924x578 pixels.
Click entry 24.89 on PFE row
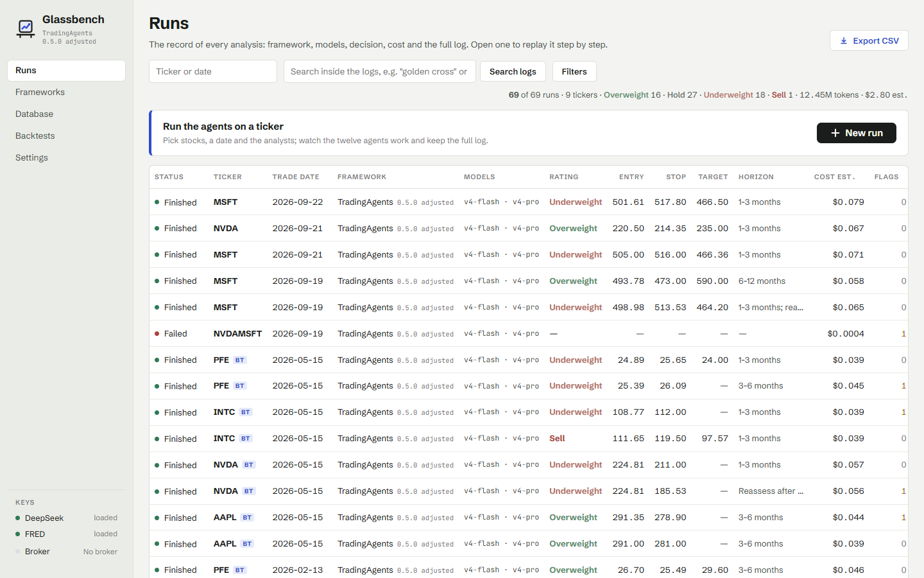pyautogui.click(x=631, y=360)
